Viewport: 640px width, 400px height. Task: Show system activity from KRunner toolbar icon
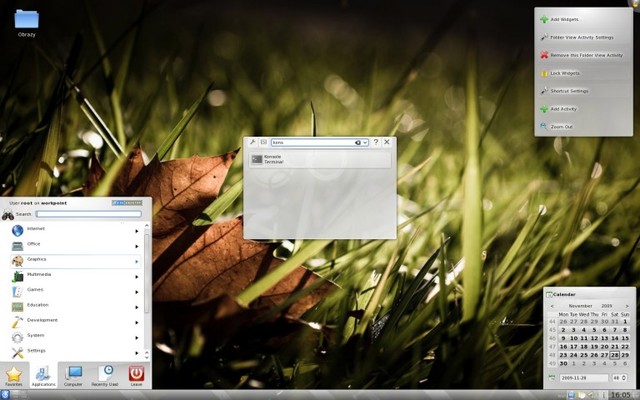(264, 142)
